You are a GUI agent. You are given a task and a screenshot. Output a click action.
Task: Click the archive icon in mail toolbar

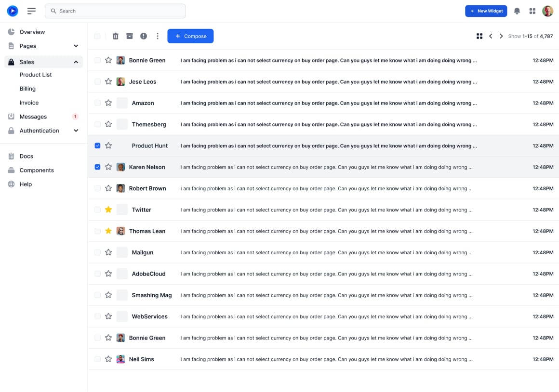(x=130, y=36)
